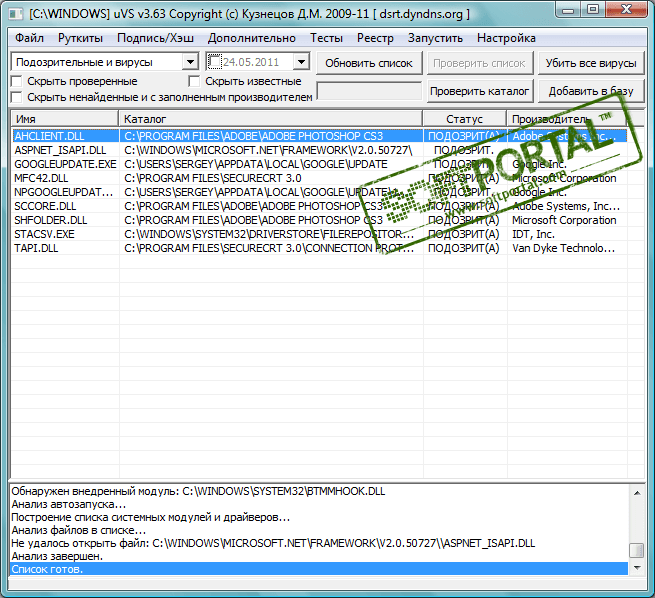Open the Файл menu
655x598 pixels.
(x=29, y=38)
